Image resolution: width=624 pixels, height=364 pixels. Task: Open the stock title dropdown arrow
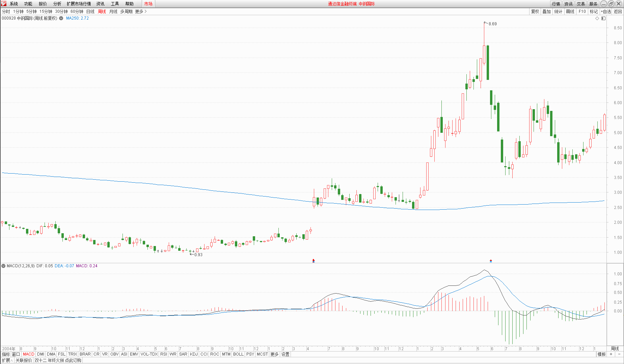[x=61, y=18]
